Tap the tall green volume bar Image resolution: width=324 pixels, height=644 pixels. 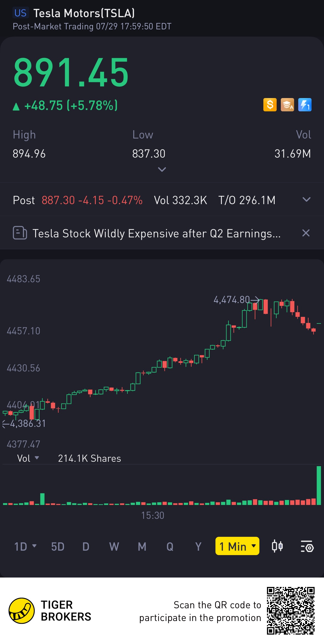point(319,485)
